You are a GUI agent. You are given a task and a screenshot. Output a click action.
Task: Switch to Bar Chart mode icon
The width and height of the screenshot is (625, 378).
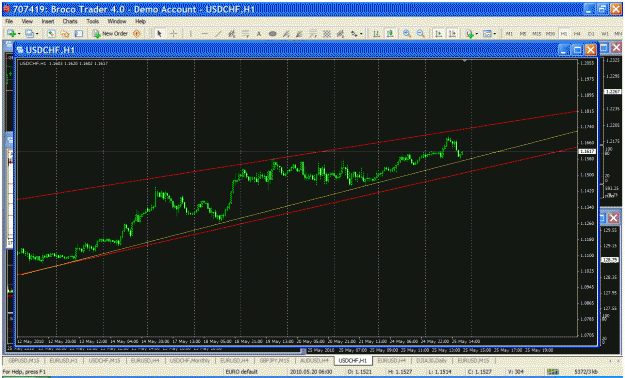[x=376, y=34]
